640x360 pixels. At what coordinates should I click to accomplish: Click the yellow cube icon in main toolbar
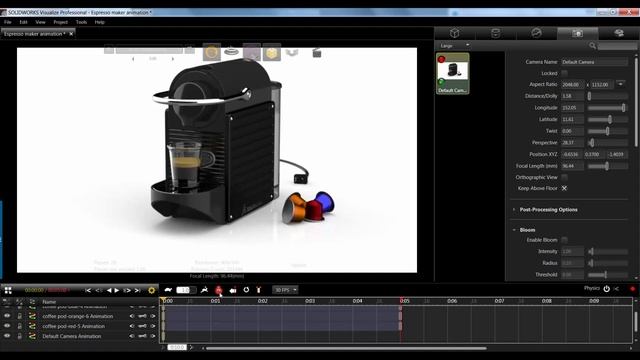point(271,52)
